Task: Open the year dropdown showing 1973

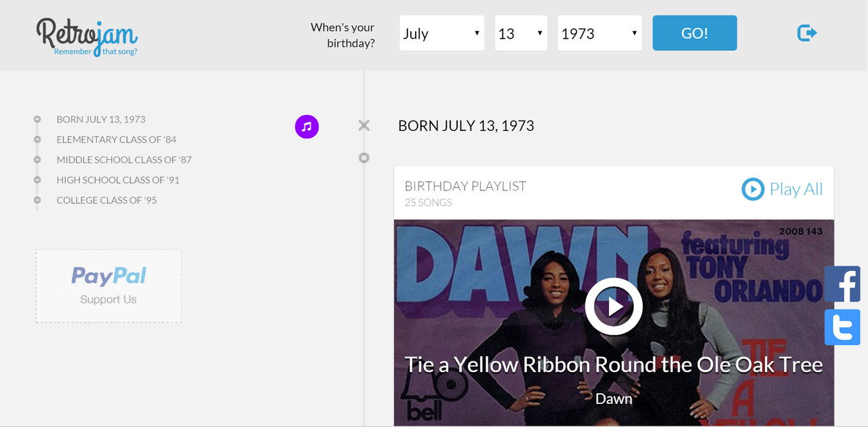Action: click(x=599, y=33)
